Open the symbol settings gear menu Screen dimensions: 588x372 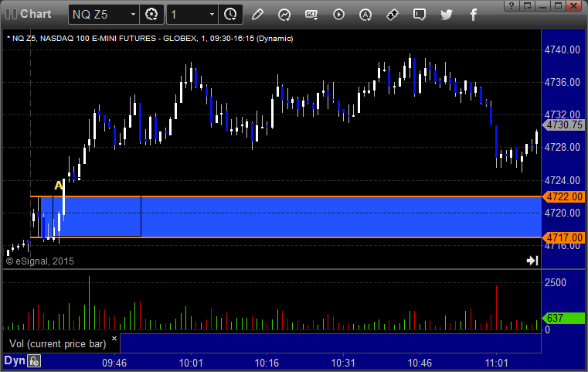151,15
